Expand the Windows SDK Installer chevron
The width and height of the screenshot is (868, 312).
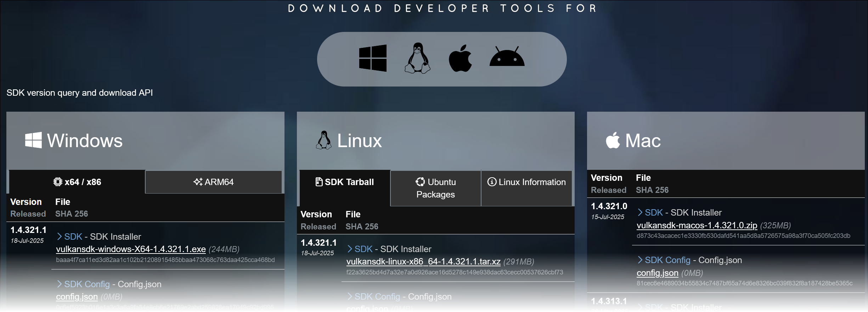tap(60, 236)
